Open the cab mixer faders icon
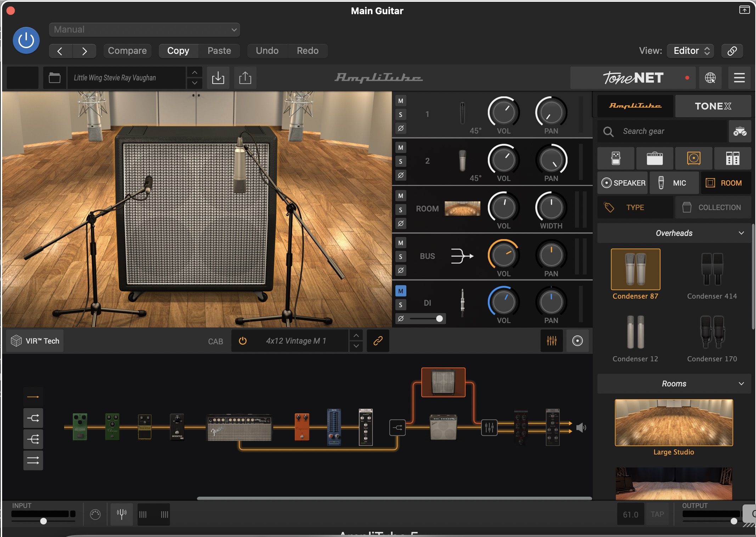The image size is (756, 537). click(552, 341)
